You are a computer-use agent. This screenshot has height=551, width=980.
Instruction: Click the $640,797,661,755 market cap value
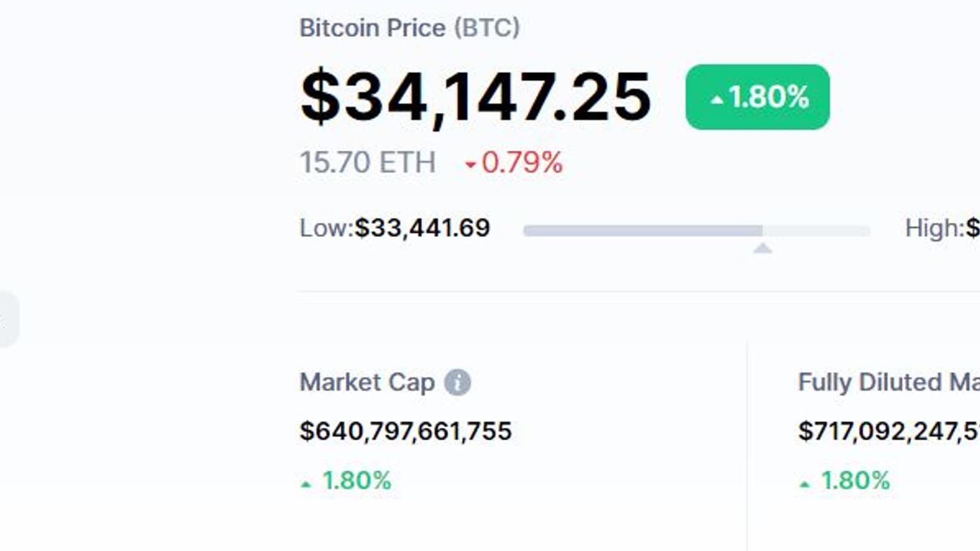click(405, 431)
